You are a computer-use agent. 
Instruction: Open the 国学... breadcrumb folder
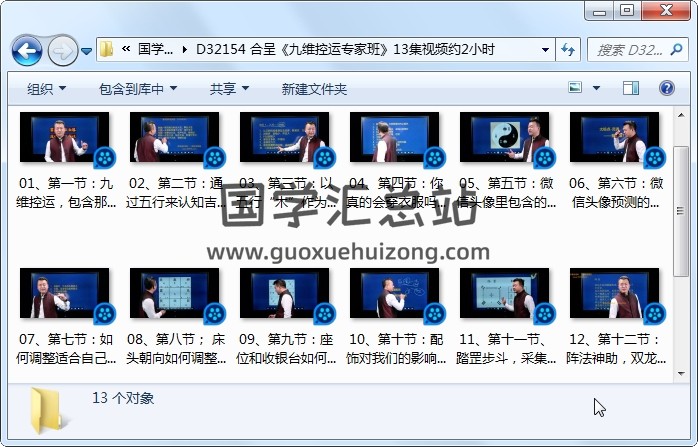pos(155,49)
